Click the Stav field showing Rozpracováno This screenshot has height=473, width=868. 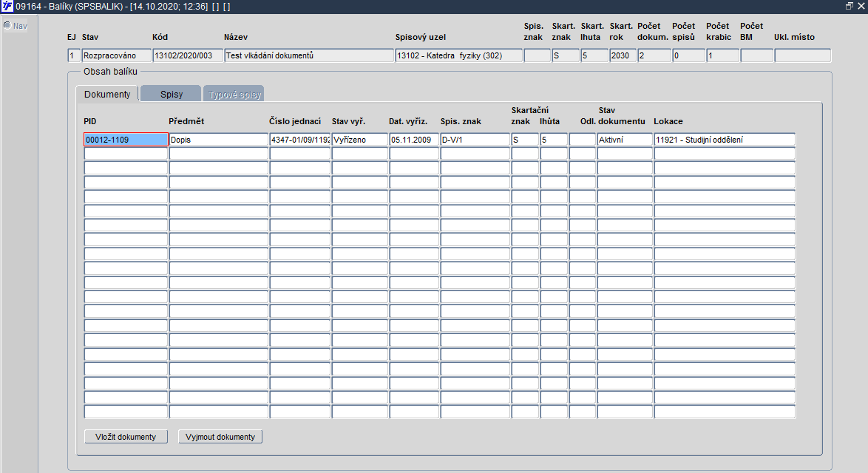pyautogui.click(x=116, y=55)
